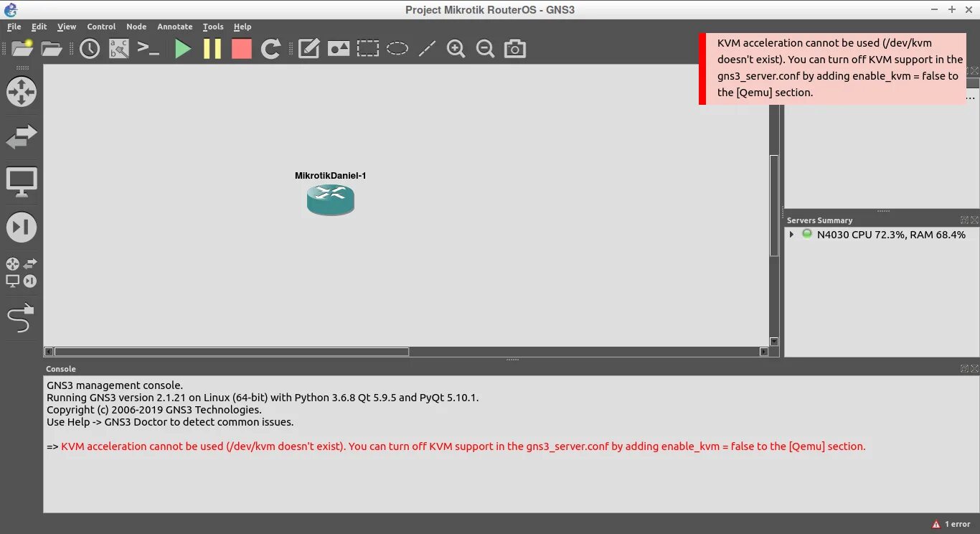Open the Node menu

(136, 27)
